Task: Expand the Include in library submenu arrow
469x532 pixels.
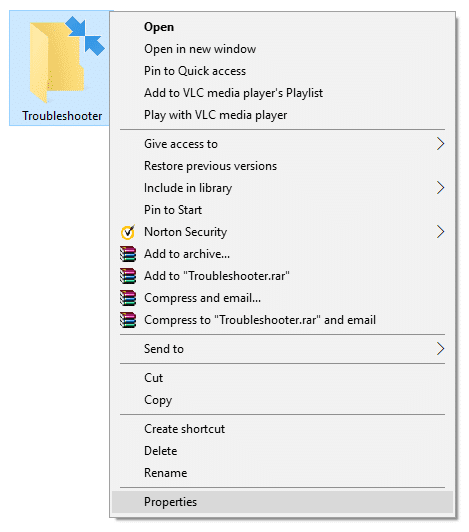Action: [440, 188]
